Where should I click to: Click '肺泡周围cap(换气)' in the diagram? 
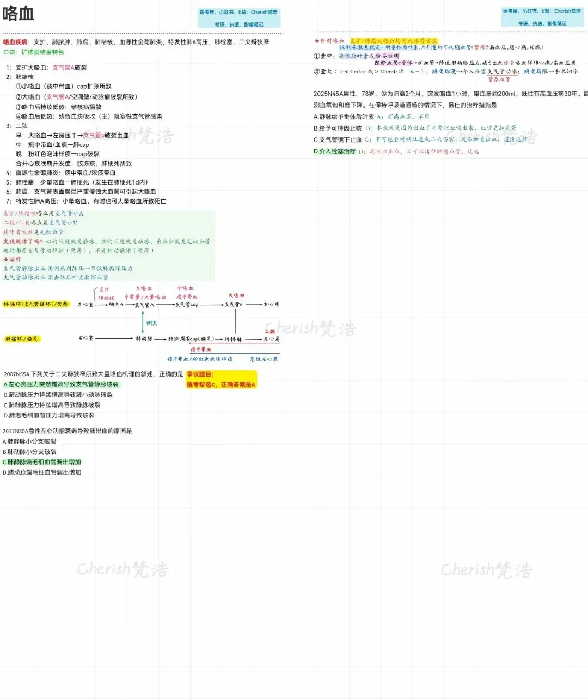coord(191,339)
